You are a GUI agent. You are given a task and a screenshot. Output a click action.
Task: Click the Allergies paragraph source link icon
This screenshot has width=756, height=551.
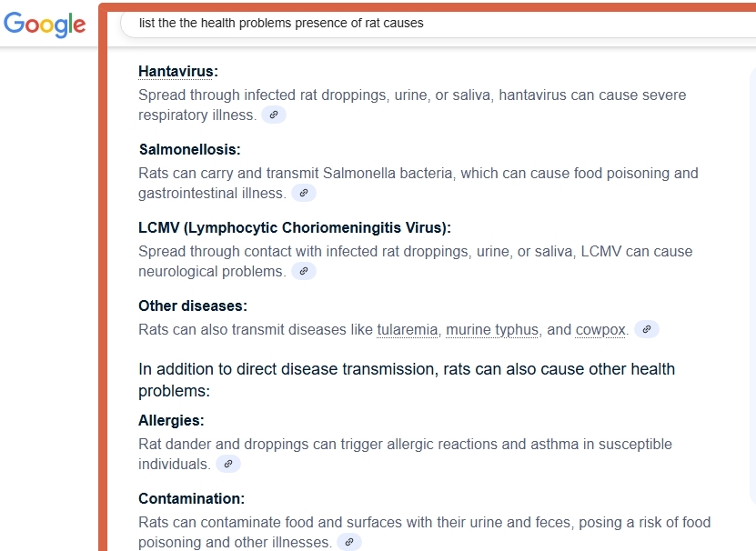[x=227, y=465]
